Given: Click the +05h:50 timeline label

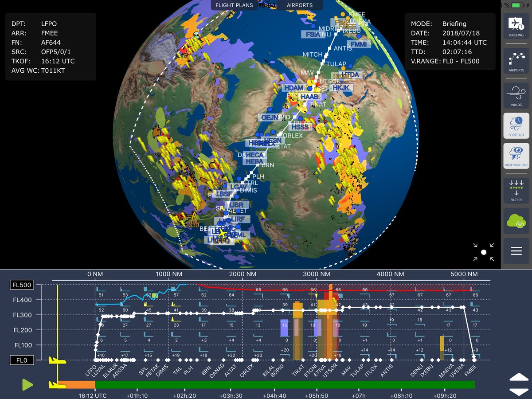Looking at the screenshot, I should point(317,395).
